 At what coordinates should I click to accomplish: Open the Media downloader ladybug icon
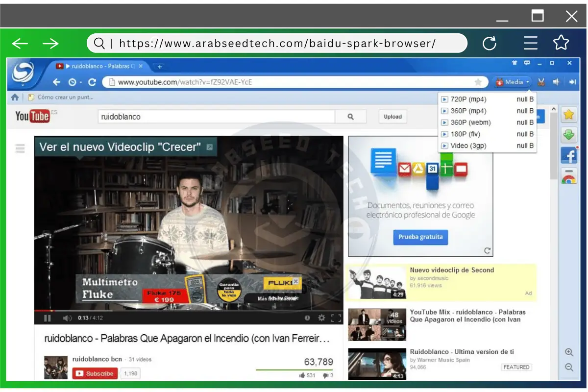click(500, 82)
